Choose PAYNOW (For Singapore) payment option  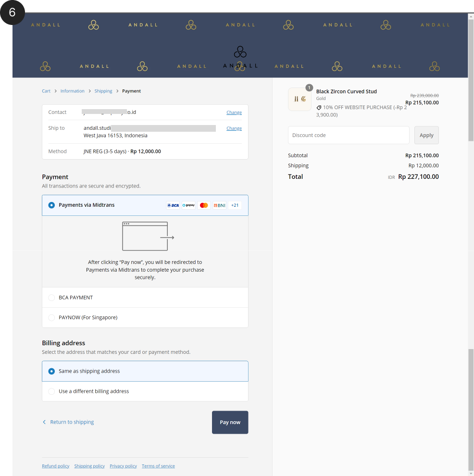(52, 318)
